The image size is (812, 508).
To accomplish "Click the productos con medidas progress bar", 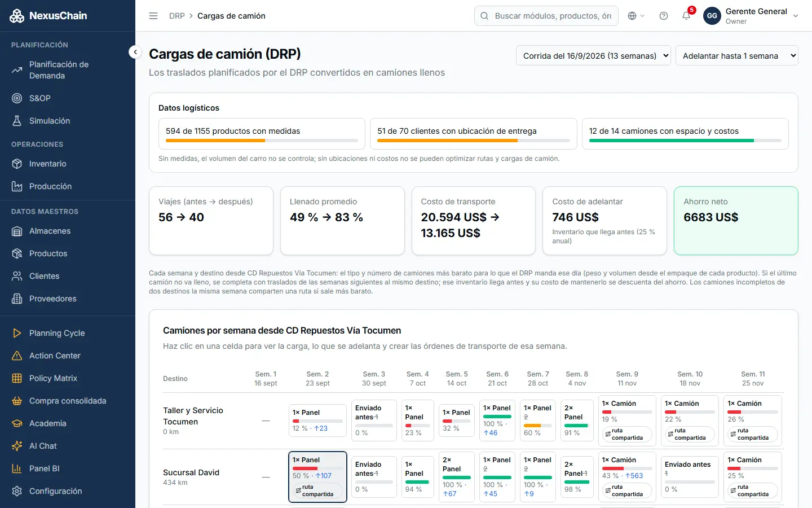I will [262, 140].
